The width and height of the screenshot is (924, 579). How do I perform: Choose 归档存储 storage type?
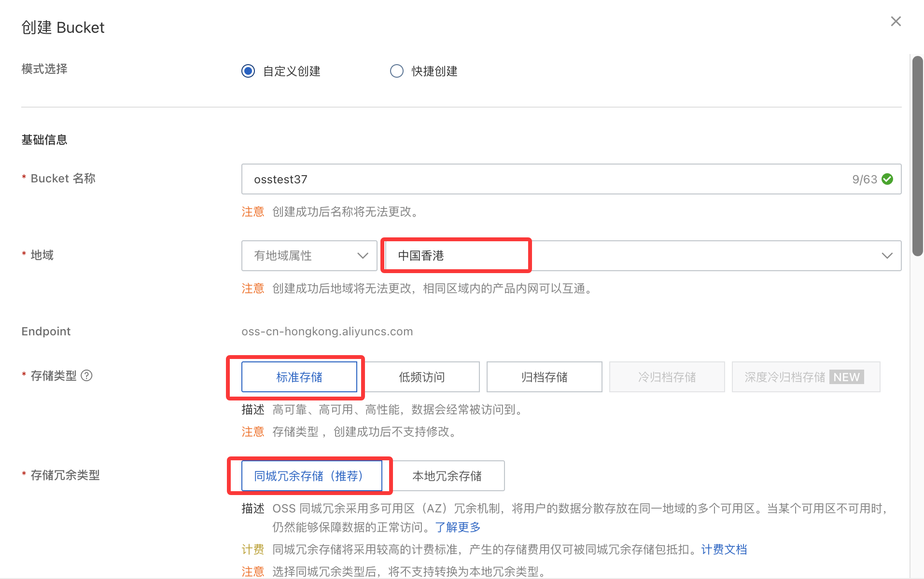545,377
